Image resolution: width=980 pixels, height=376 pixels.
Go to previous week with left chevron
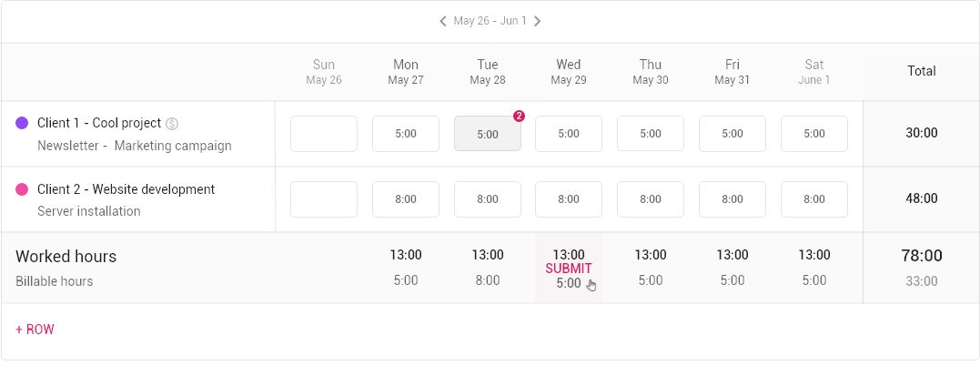pyautogui.click(x=442, y=21)
